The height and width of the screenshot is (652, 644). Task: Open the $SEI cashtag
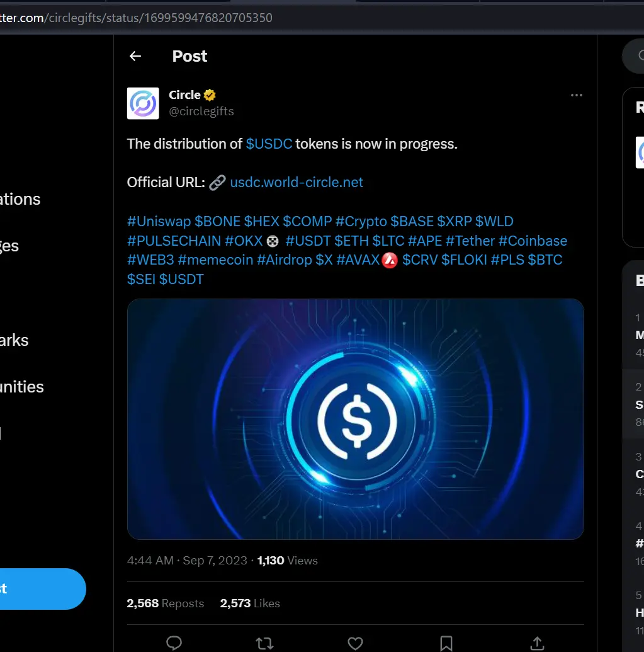coord(141,280)
